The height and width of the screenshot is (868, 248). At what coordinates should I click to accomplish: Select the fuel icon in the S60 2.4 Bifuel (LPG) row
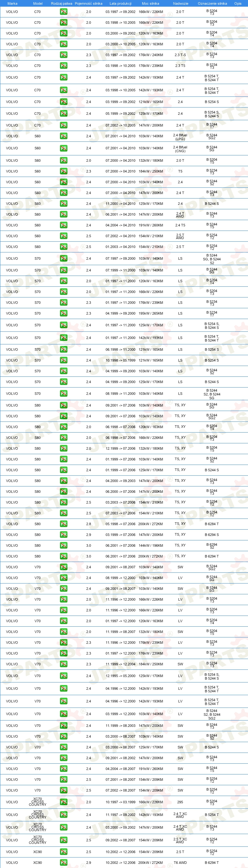click(x=63, y=136)
